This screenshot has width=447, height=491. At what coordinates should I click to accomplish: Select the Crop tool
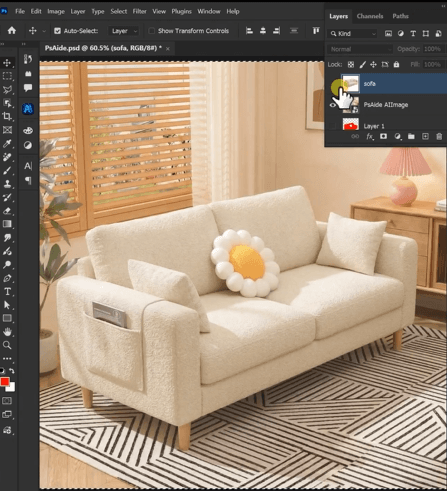coord(7,116)
